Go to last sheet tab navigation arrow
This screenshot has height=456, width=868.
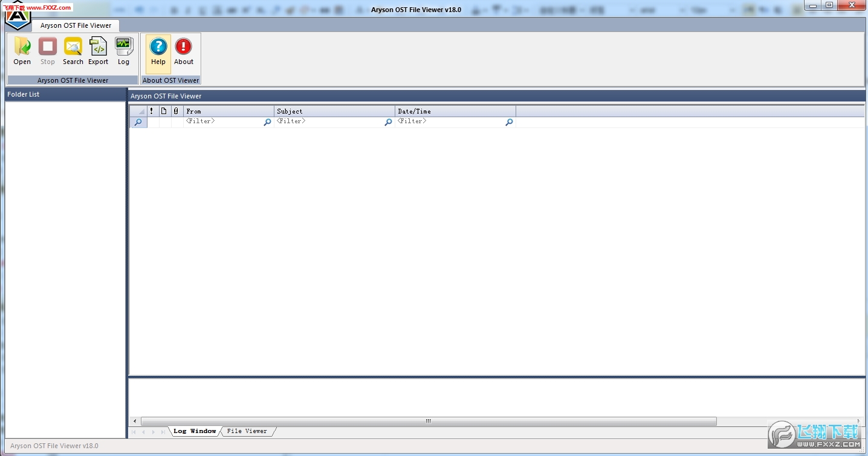(x=163, y=432)
